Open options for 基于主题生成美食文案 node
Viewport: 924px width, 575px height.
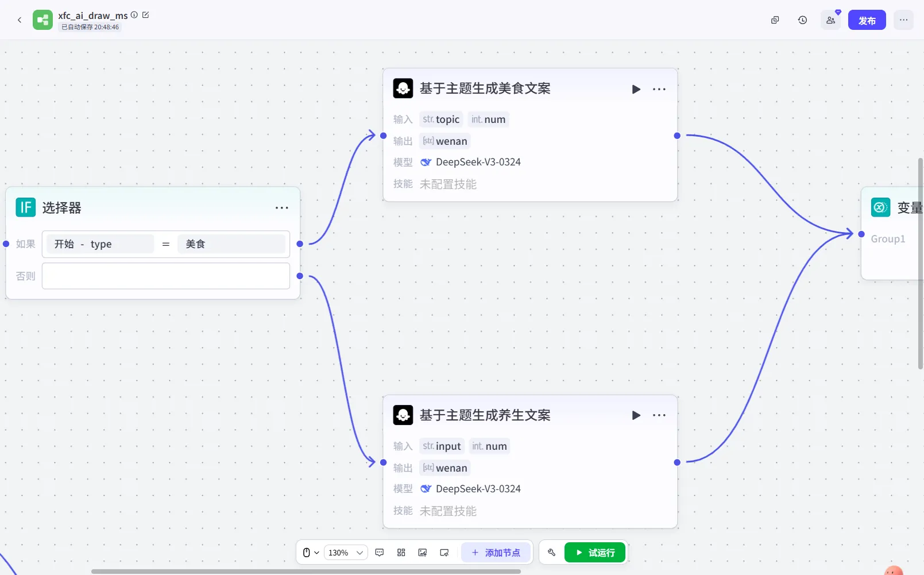(x=659, y=89)
